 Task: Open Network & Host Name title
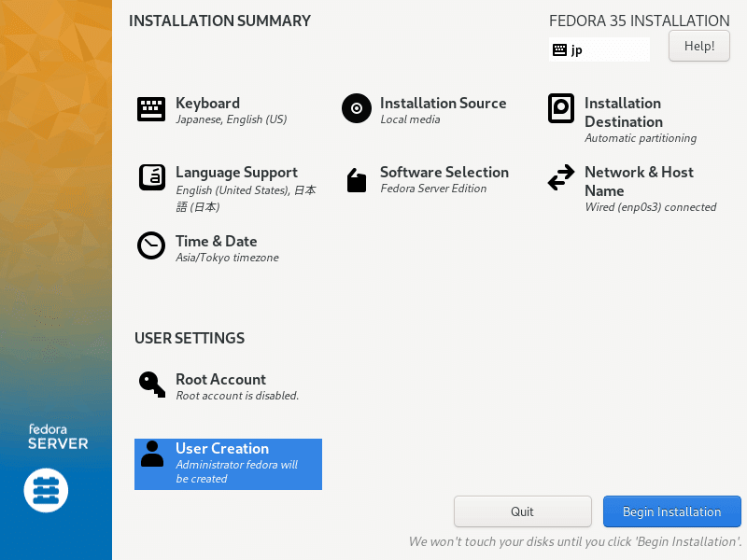[639, 181]
